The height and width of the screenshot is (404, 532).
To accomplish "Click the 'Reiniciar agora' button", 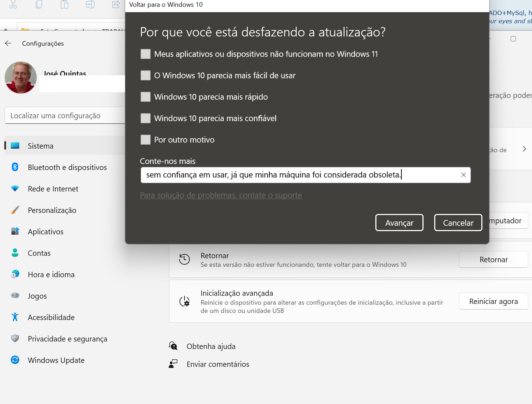I will pyautogui.click(x=493, y=301).
